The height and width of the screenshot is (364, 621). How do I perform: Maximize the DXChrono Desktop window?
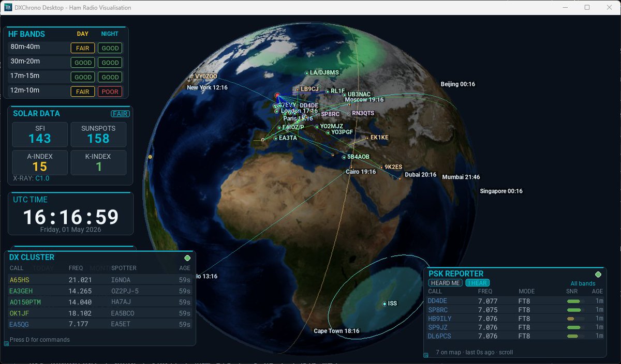click(x=587, y=7)
